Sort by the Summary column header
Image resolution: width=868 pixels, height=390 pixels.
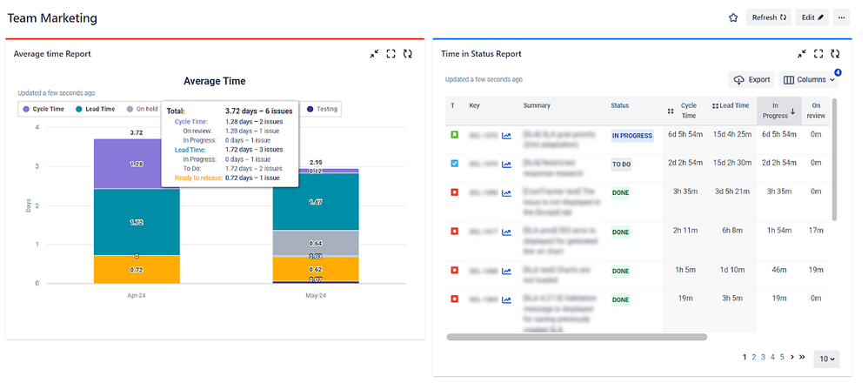tap(537, 105)
